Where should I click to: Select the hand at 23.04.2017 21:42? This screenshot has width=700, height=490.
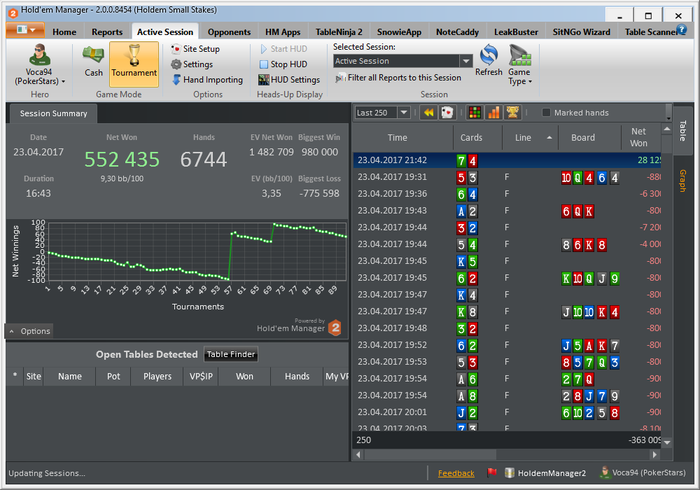(507, 160)
